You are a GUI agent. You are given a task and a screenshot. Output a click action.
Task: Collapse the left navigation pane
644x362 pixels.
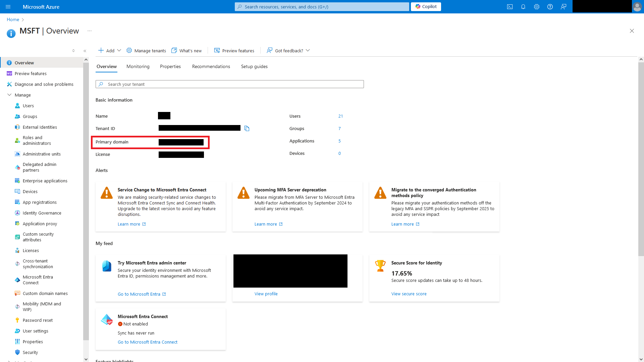tap(85, 51)
